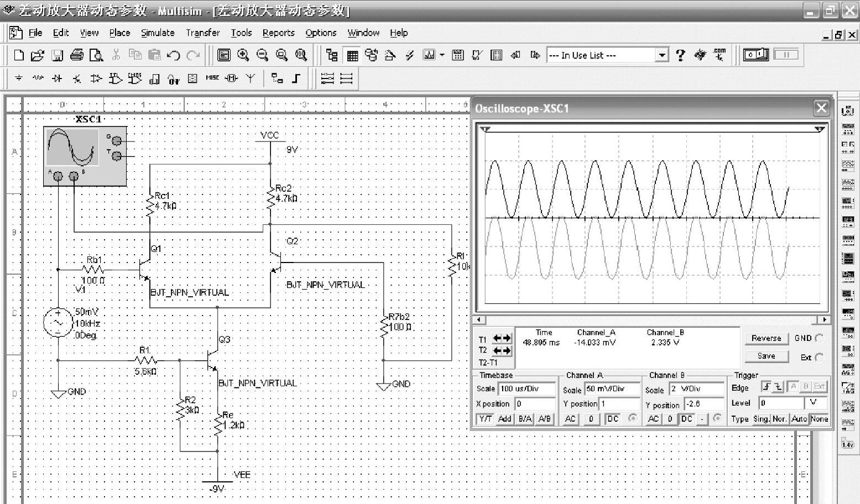Place a Diode component
This screenshot has width=860, height=504.
(x=57, y=78)
